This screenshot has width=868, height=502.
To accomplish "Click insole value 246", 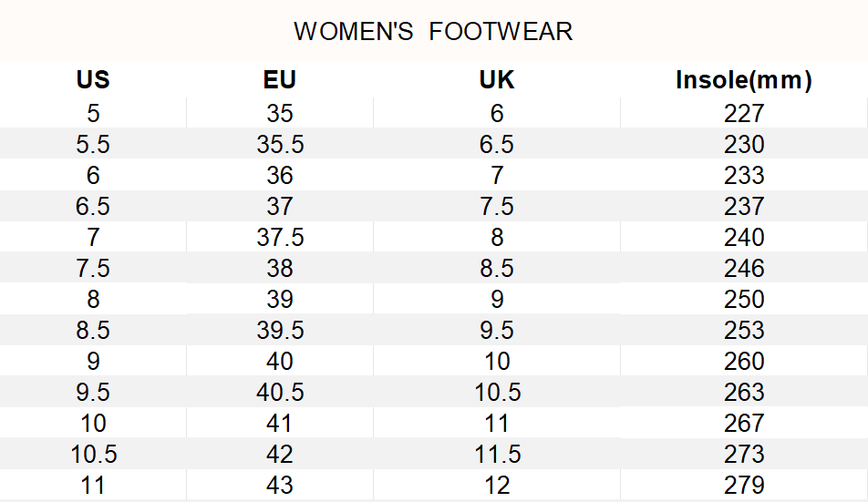I will pos(744,268).
